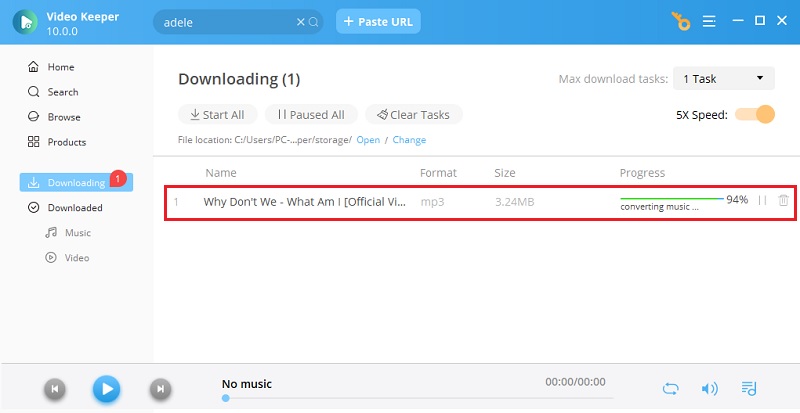Click the Progress column header

pyautogui.click(x=642, y=173)
